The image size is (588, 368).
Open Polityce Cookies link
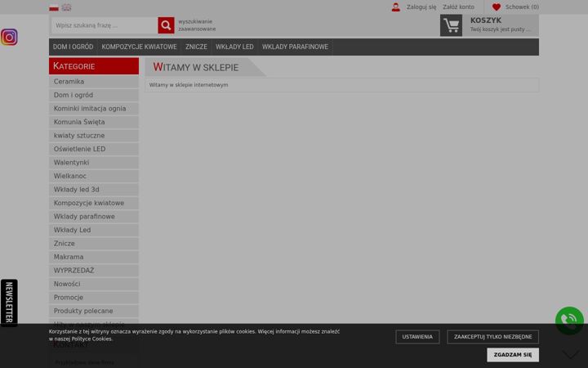point(91,339)
